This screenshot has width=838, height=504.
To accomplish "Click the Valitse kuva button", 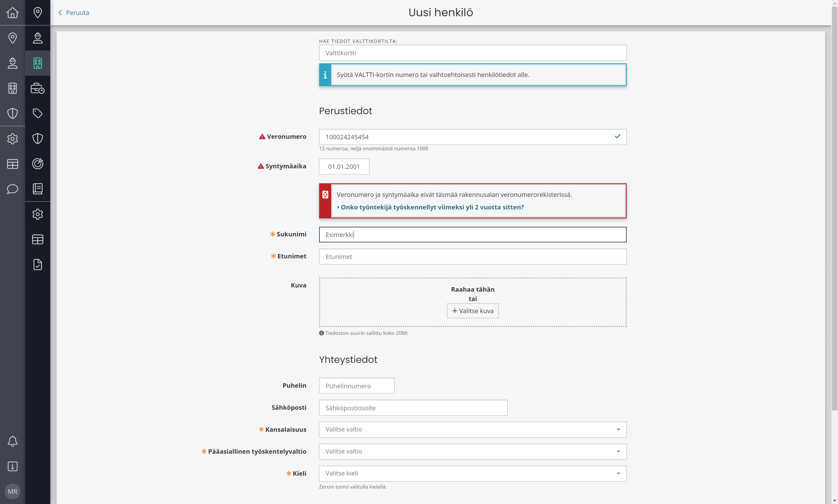I will point(473,311).
